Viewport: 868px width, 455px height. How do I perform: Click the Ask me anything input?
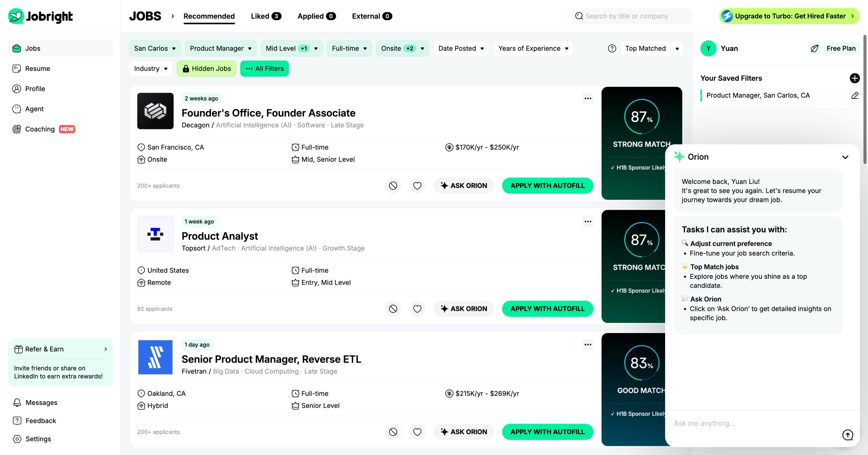click(x=755, y=423)
